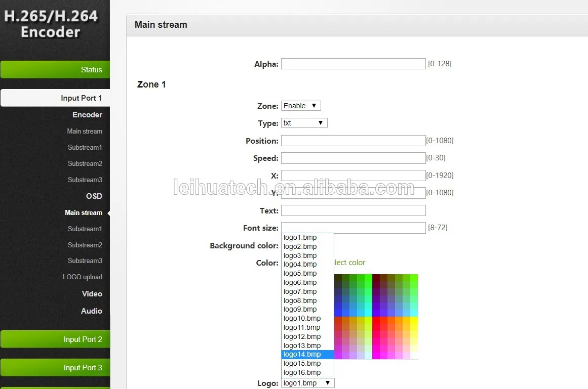Choose logo2.bmp from the list

(307, 246)
